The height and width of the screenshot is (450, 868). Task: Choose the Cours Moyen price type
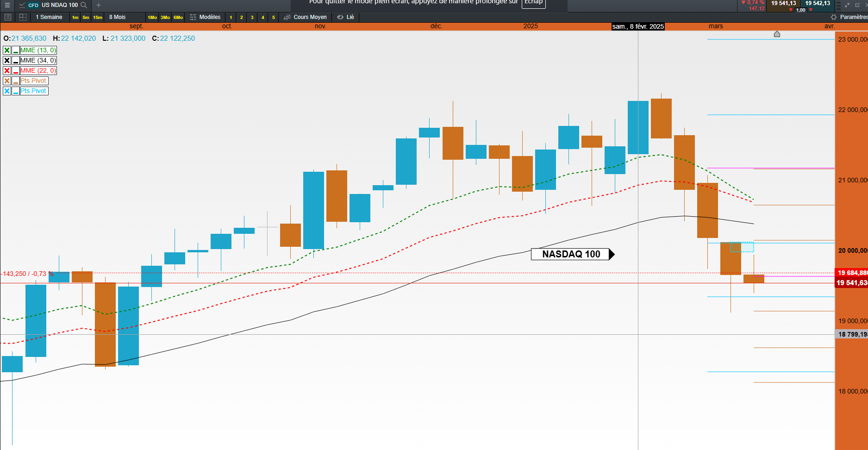click(305, 17)
